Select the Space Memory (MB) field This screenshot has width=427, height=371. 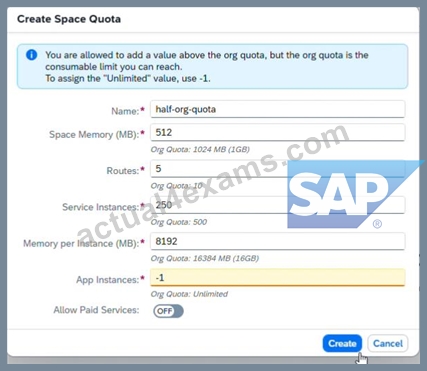[278, 132]
